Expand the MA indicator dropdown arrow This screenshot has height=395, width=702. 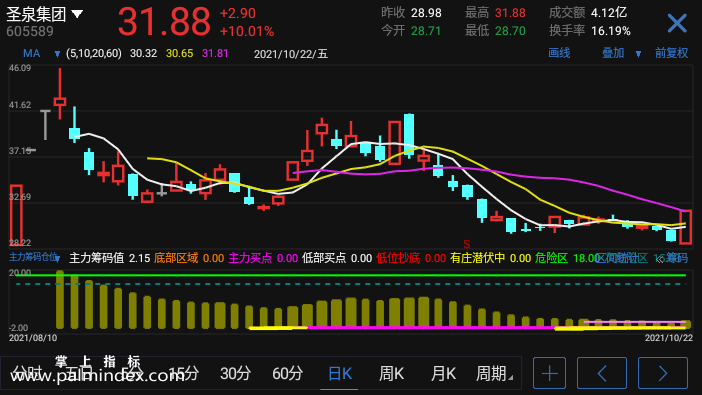click(57, 54)
